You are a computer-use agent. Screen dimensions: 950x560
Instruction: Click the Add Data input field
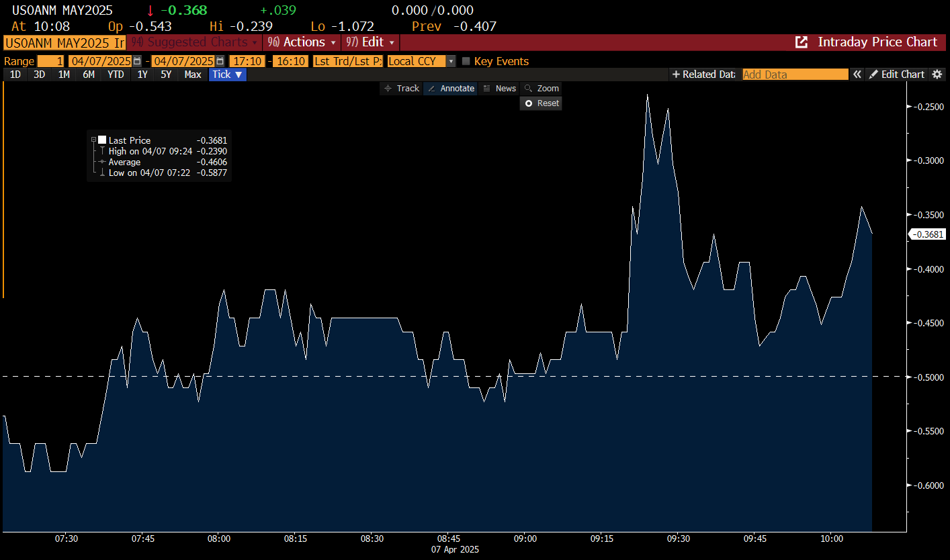point(795,75)
